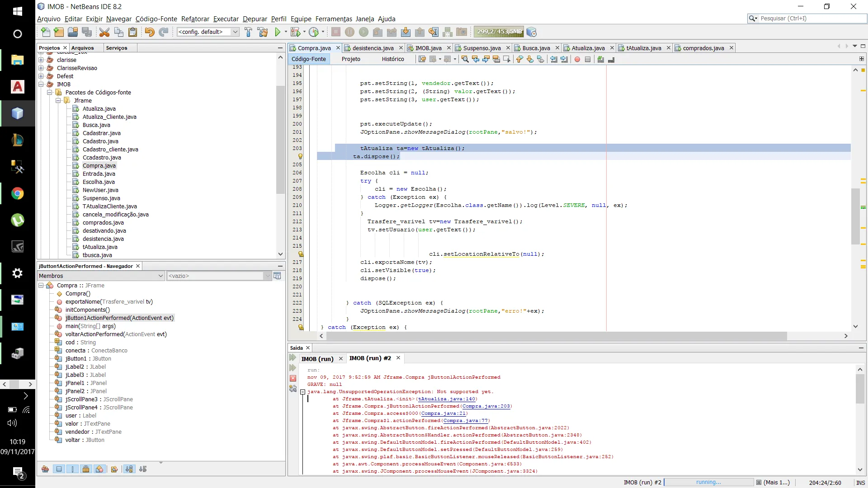
Task: Toggle Show Non-Public Members lock button
Action: [86, 469]
